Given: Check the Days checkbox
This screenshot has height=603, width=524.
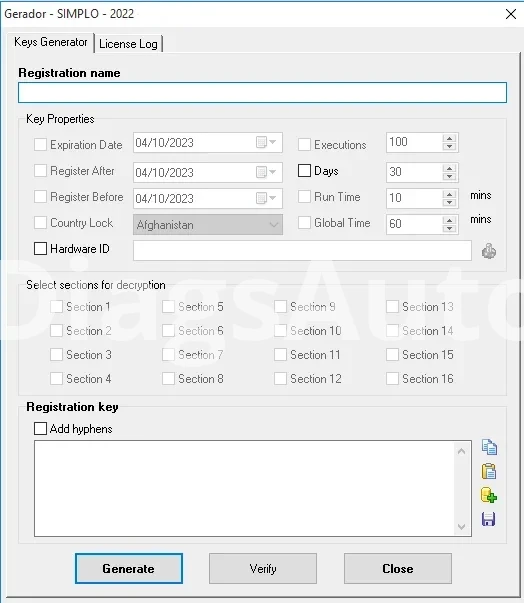Looking at the screenshot, I should click(x=304, y=171).
